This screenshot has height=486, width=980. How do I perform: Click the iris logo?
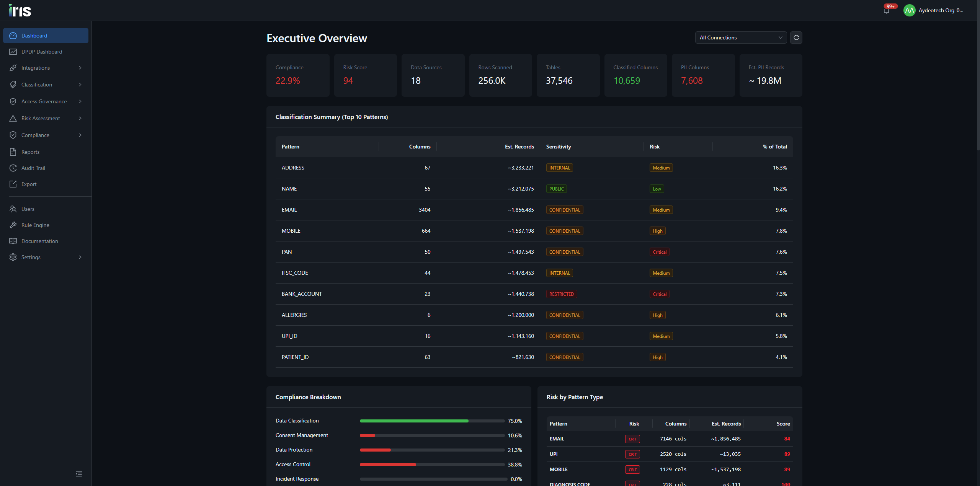(20, 10)
